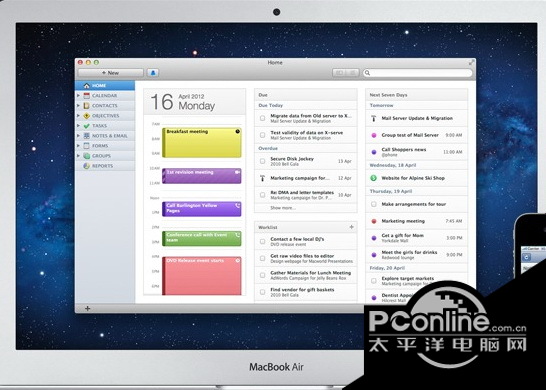
Task: Click project icon beside Mail Server Update & Migration
Action: click(x=374, y=118)
